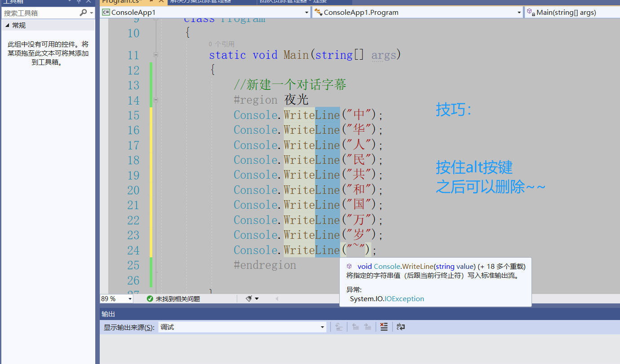Click line number 26 in the margin
Screen dimensions: 620x364
pos(133,281)
